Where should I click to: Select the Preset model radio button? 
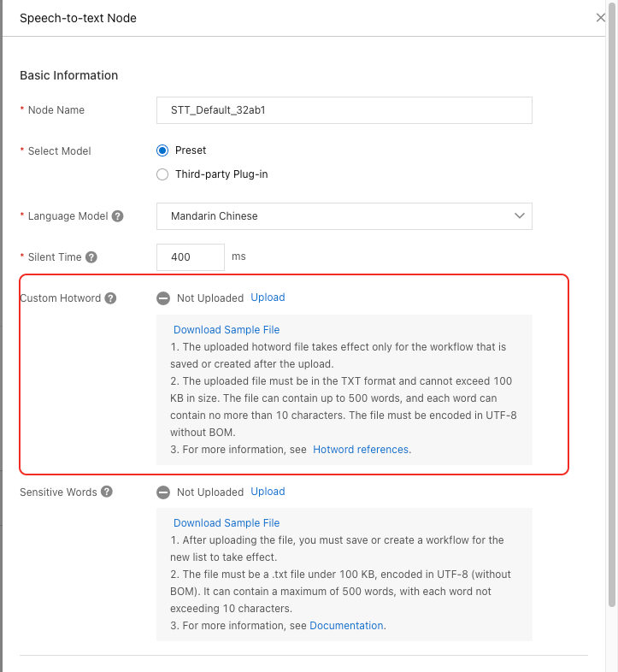(163, 150)
